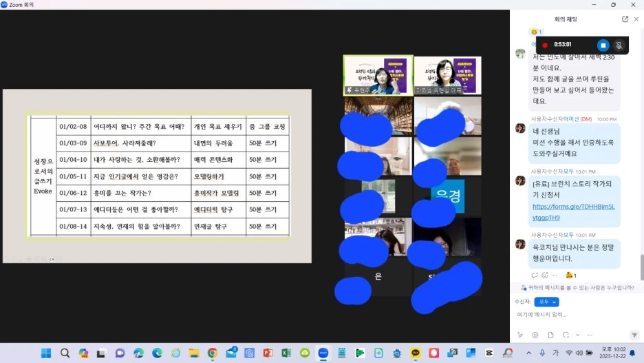The height and width of the screenshot is (363, 644).
Task: Reply to the last chat message
Action: coord(535,275)
